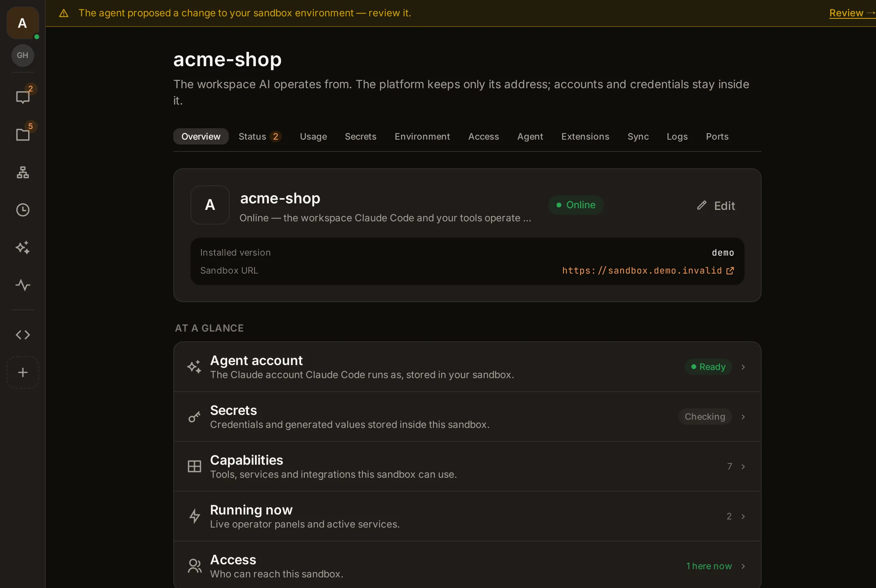The image size is (876, 588).
Task: Click the 'Running now' row title
Action: tap(251, 510)
